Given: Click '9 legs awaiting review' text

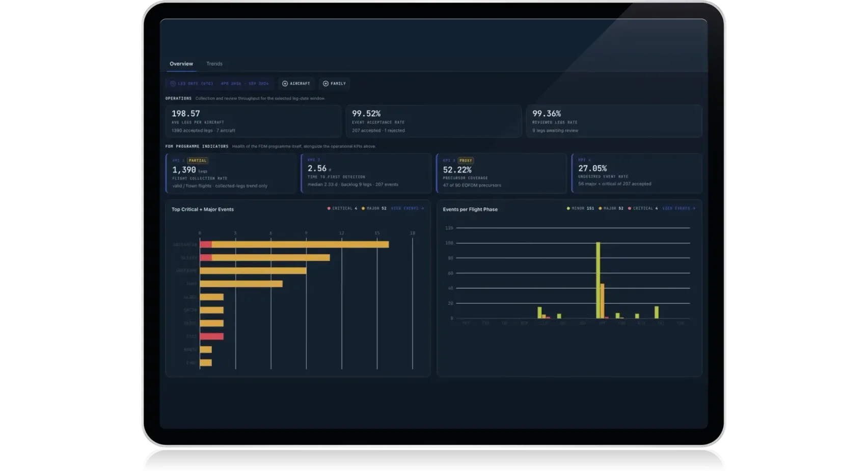Looking at the screenshot, I should click(555, 130).
